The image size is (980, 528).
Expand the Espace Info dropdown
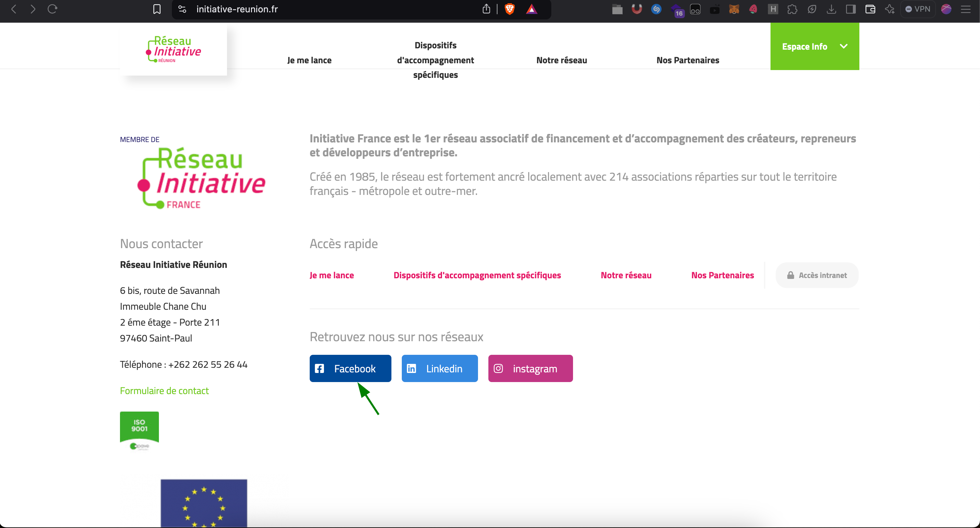(x=814, y=46)
